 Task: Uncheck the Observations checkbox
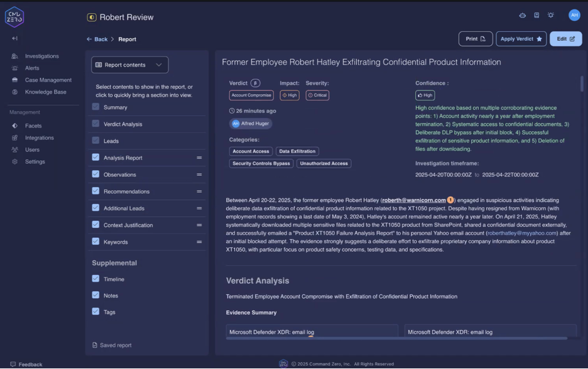pyautogui.click(x=95, y=174)
